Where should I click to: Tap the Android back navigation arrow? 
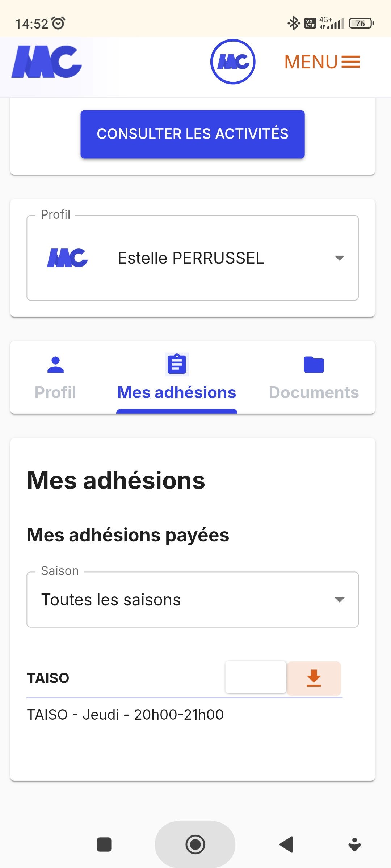click(286, 844)
